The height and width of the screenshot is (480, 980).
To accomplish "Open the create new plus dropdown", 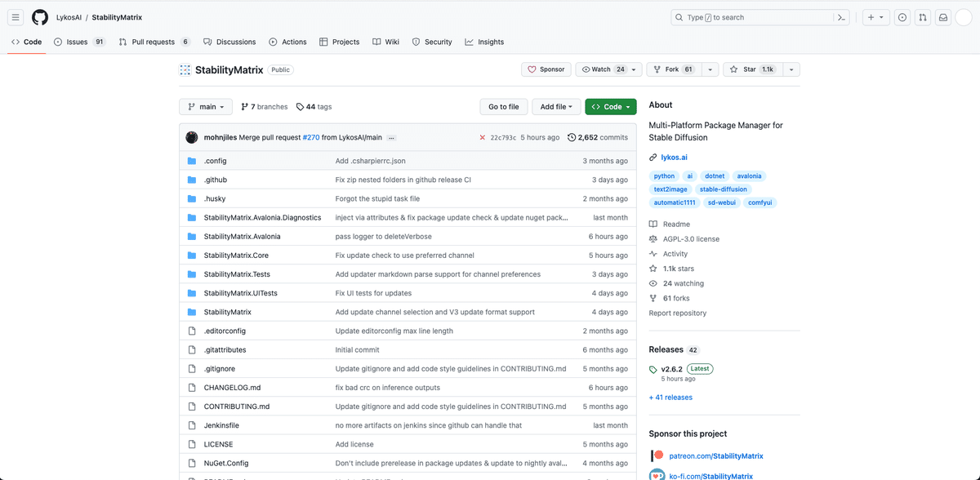I will [875, 17].
